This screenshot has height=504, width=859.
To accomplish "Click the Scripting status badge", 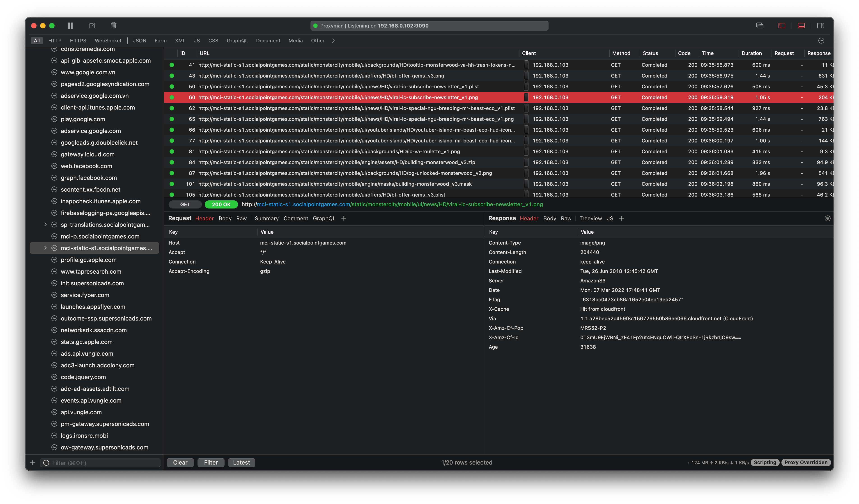I will (765, 463).
